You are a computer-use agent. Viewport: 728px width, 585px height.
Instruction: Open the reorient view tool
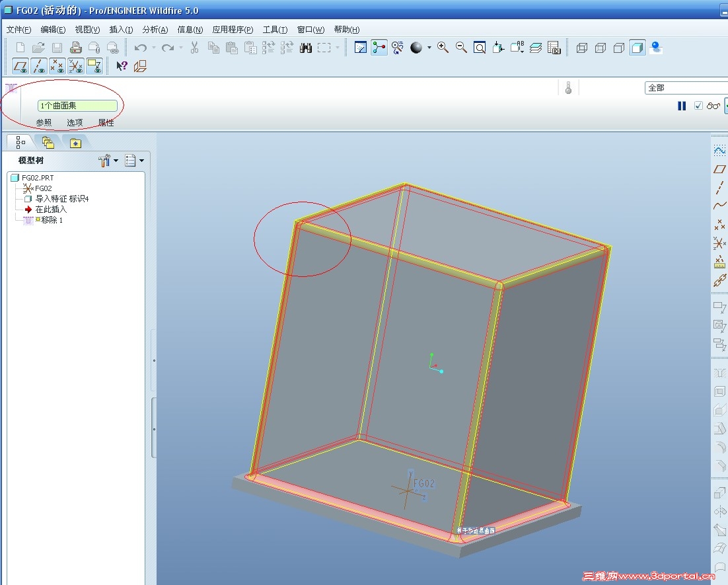(498, 48)
